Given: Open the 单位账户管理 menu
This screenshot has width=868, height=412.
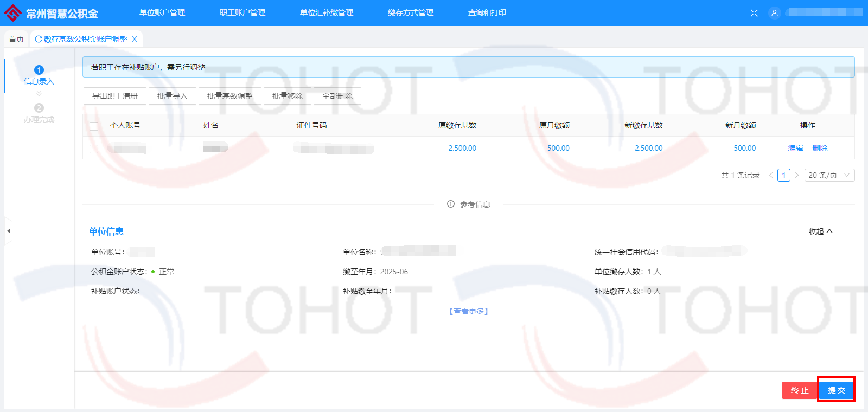Looking at the screenshot, I should coord(162,13).
